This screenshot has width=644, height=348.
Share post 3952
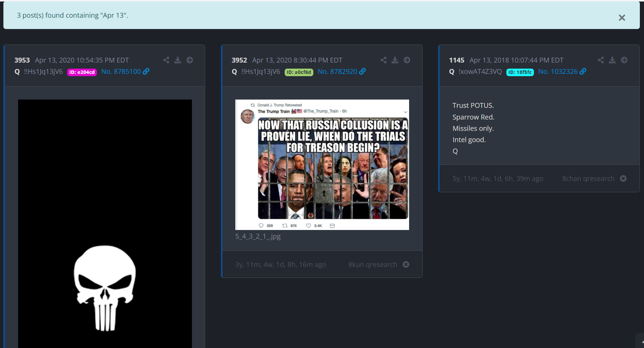coord(383,60)
